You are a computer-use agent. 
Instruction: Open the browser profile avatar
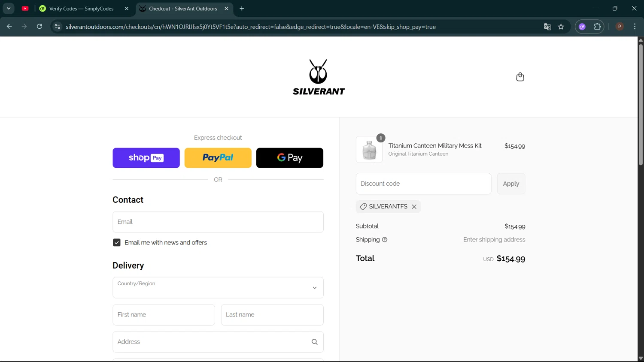[x=620, y=27]
